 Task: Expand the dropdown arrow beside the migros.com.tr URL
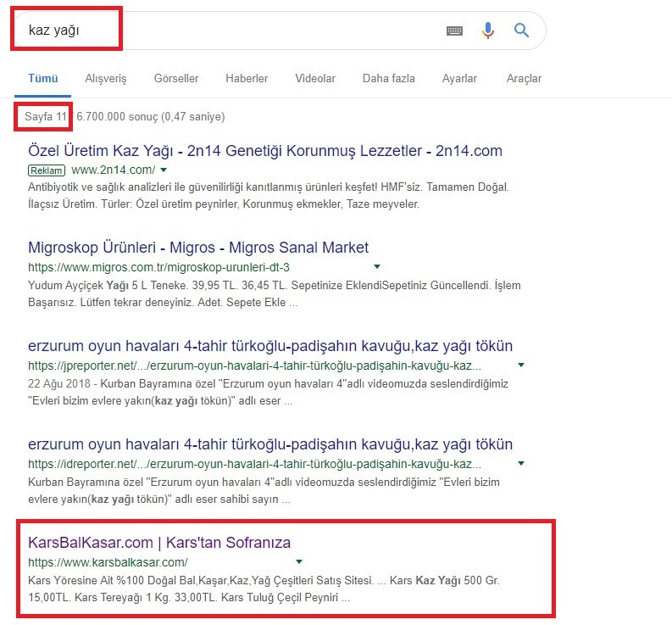coord(377,267)
